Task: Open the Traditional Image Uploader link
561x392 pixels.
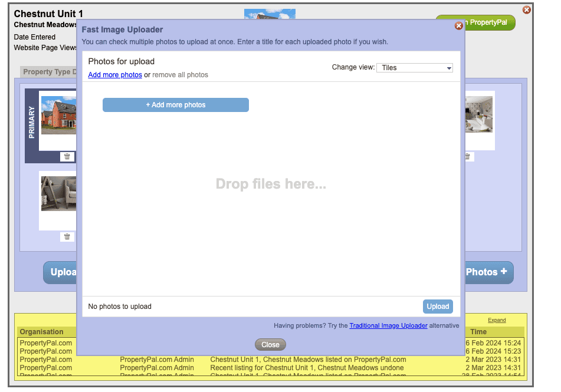Action: coord(388,325)
